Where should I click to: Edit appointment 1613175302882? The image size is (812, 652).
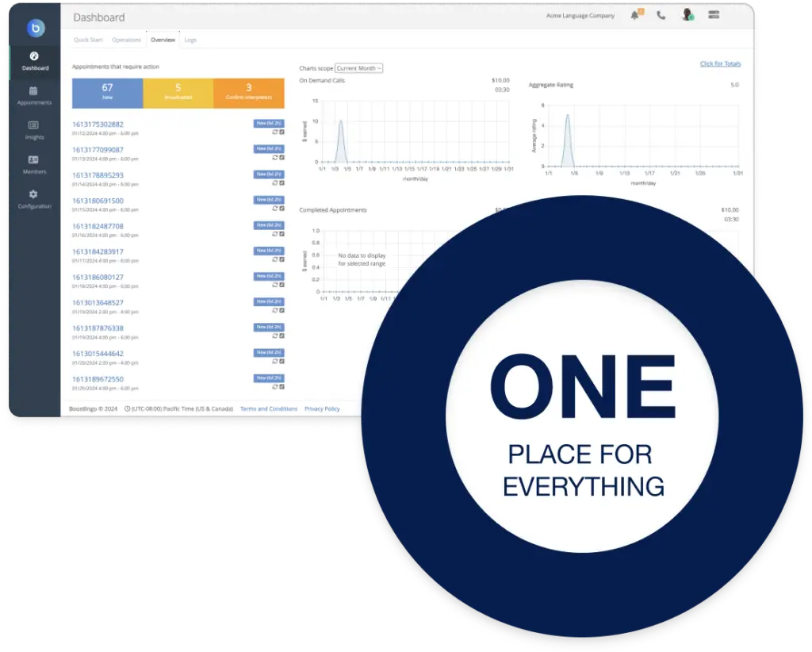click(282, 132)
